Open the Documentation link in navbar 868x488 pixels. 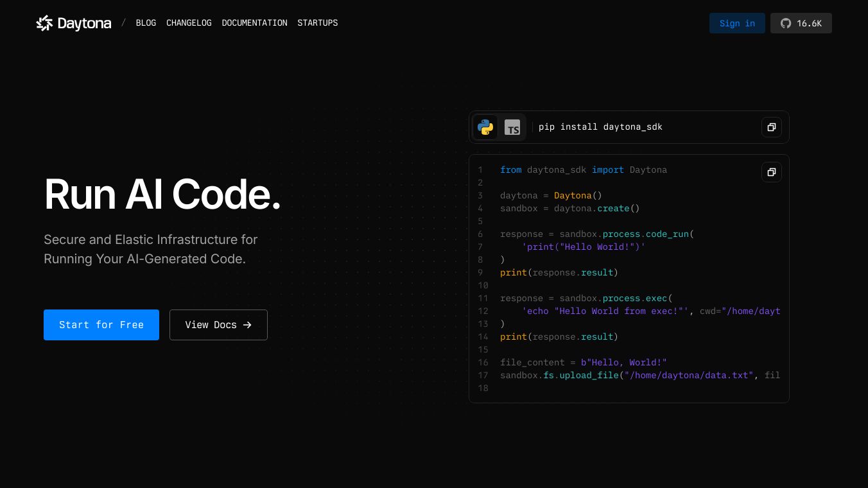(254, 23)
